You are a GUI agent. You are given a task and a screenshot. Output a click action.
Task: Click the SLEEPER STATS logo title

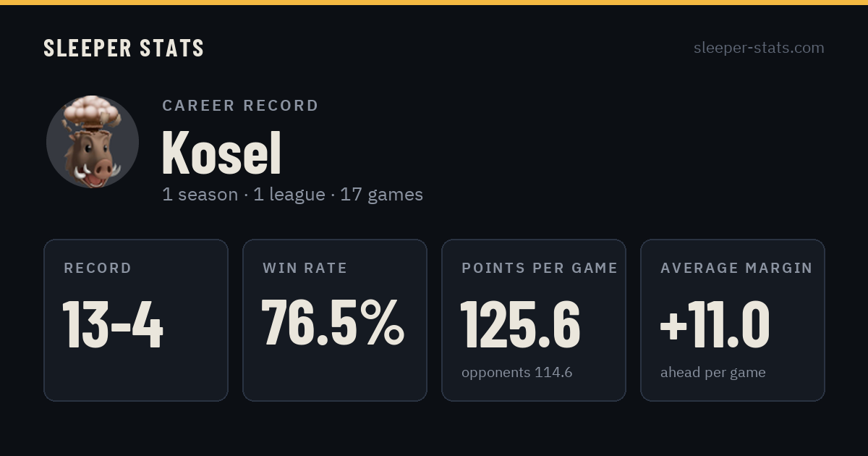point(124,48)
